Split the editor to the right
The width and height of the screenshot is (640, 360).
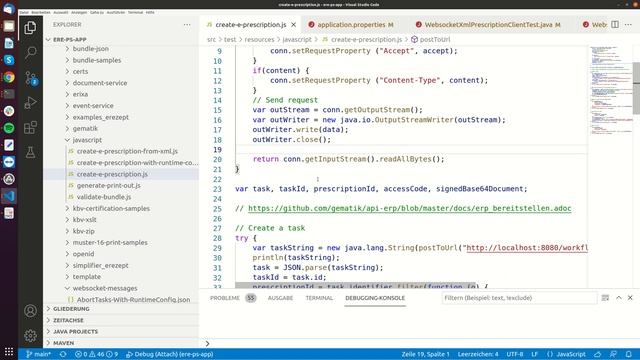pyautogui.click(x=615, y=24)
